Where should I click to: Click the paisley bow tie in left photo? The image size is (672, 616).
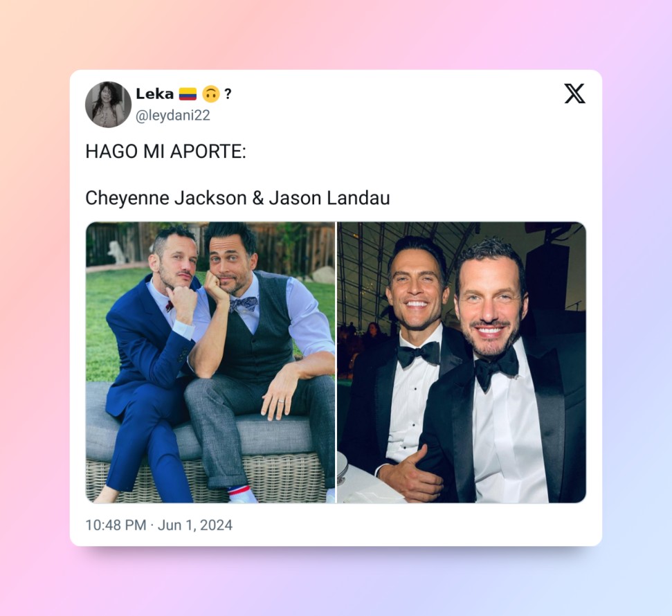244,304
